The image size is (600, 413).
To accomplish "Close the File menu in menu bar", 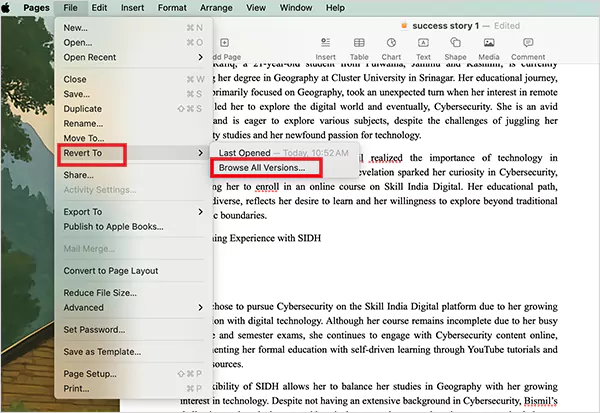I will coord(70,8).
